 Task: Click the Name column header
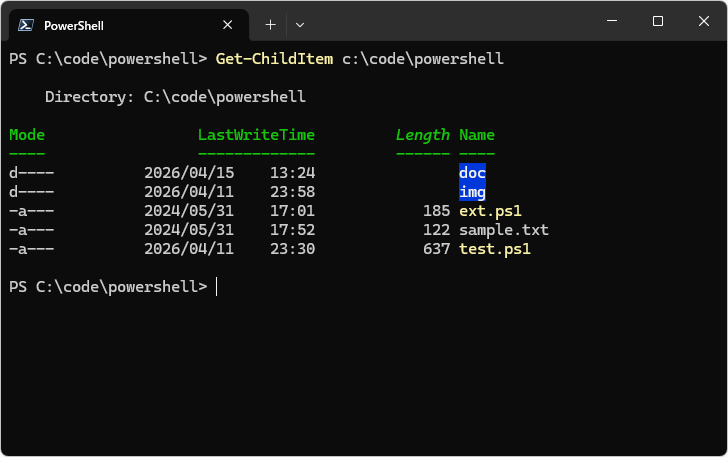(x=477, y=135)
